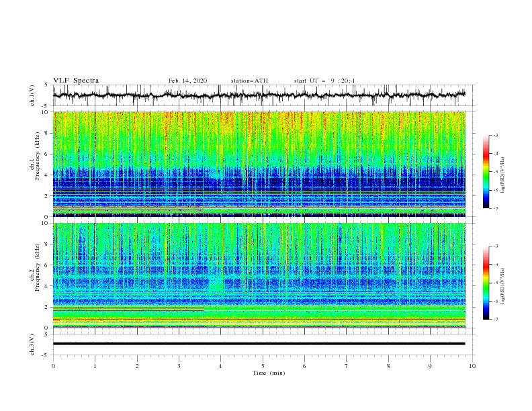Click the "ch.2 Frequency (kHz)" axis label
The image size is (532, 411).
coord(35,267)
